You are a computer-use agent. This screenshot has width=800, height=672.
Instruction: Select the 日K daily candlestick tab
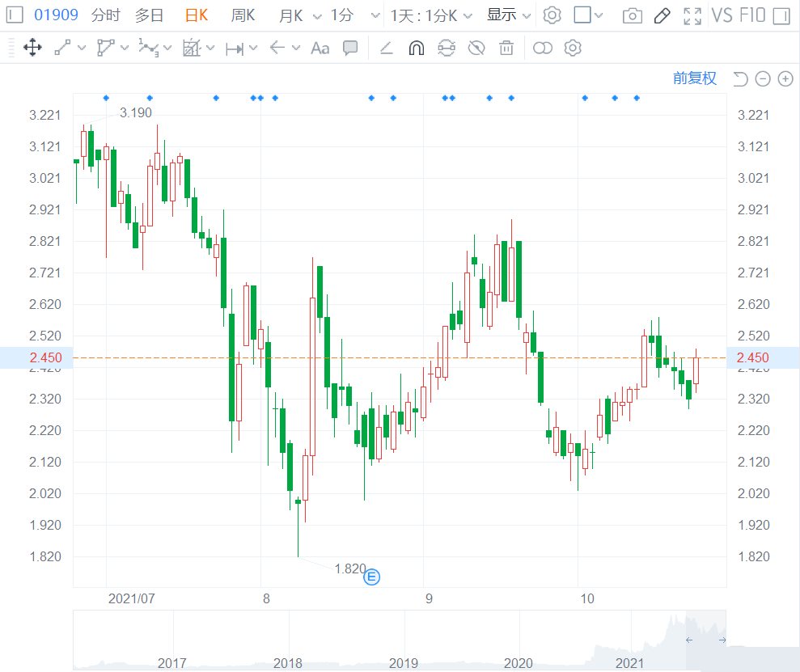pyautogui.click(x=197, y=15)
